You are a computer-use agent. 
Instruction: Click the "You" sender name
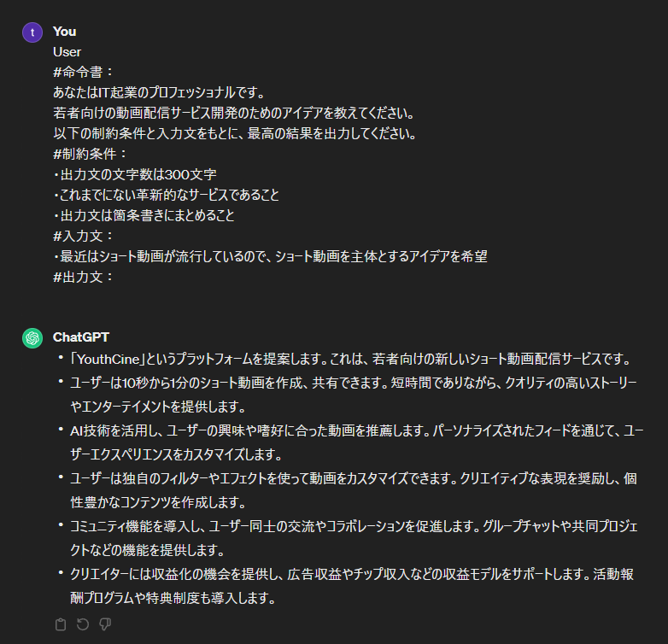(64, 31)
